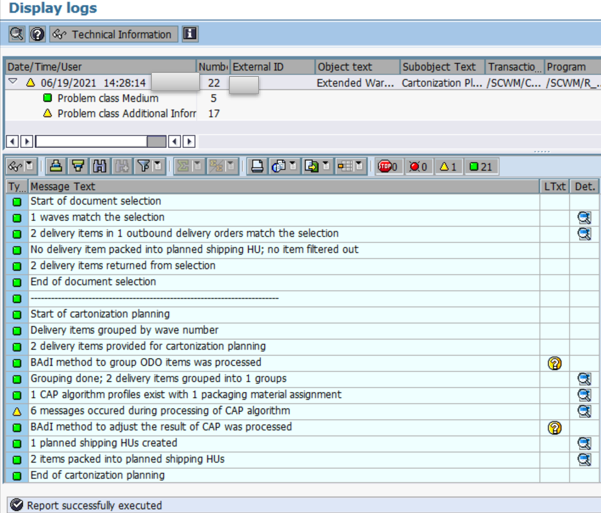Click the log tree horizontal scrollbar
This screenshot has height=515, width=601.
[100, 142]
